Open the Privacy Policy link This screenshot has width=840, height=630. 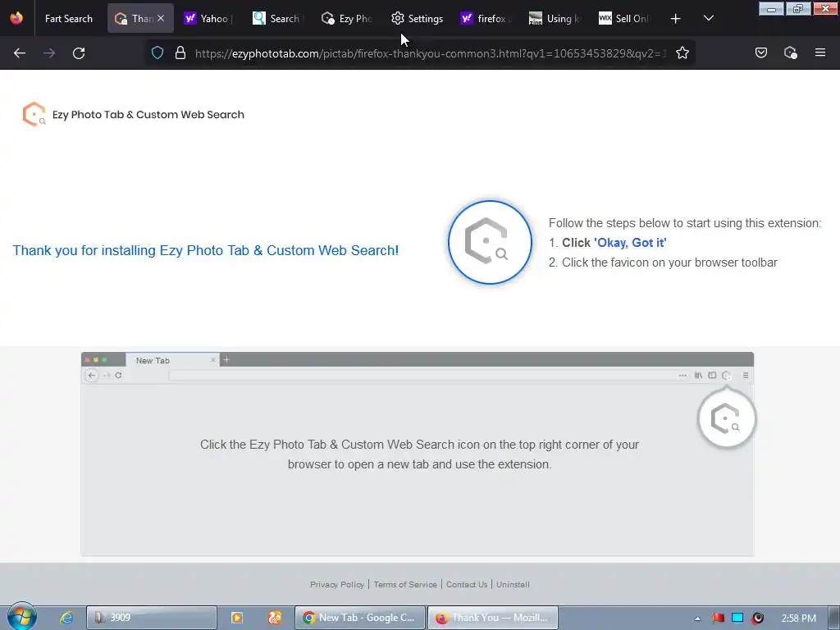click(337, 584)
